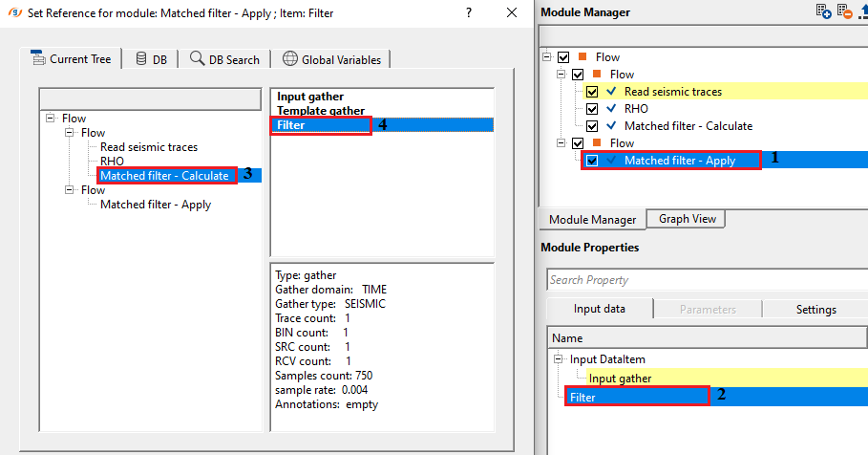Click the help question mark in dialog title
Screen dimensions: 868x455
(468, 12)
